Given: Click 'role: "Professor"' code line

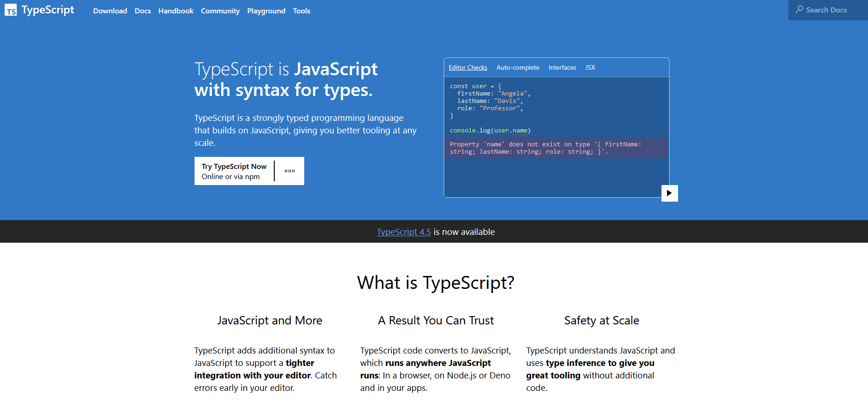Looking at the screenshot, I should click(x=490, y=108).
